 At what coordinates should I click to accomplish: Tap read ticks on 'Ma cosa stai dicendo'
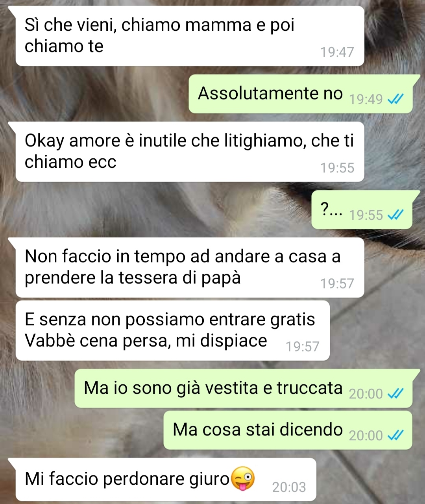coord(395,435)
